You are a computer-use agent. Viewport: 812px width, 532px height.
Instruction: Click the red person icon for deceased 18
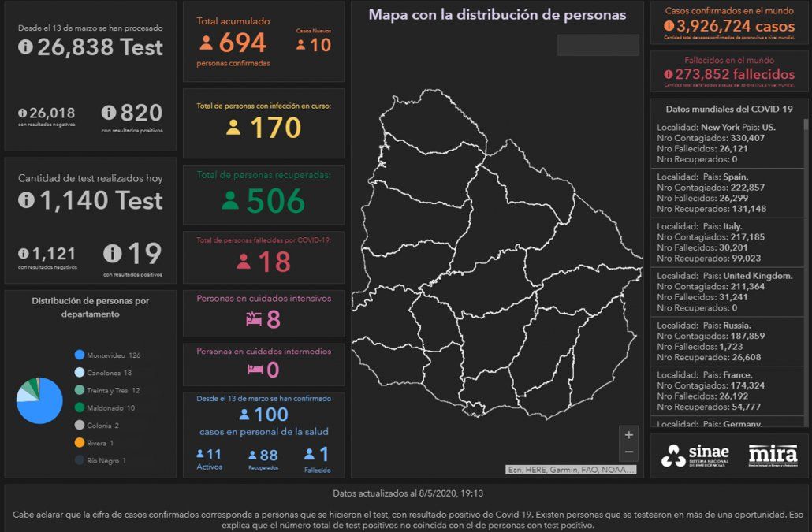pos(244,262)
